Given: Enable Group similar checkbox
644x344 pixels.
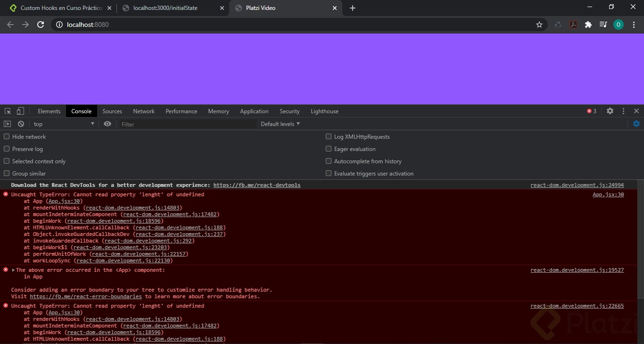Looking at the screenshot, I should click(x=7, y=173).
